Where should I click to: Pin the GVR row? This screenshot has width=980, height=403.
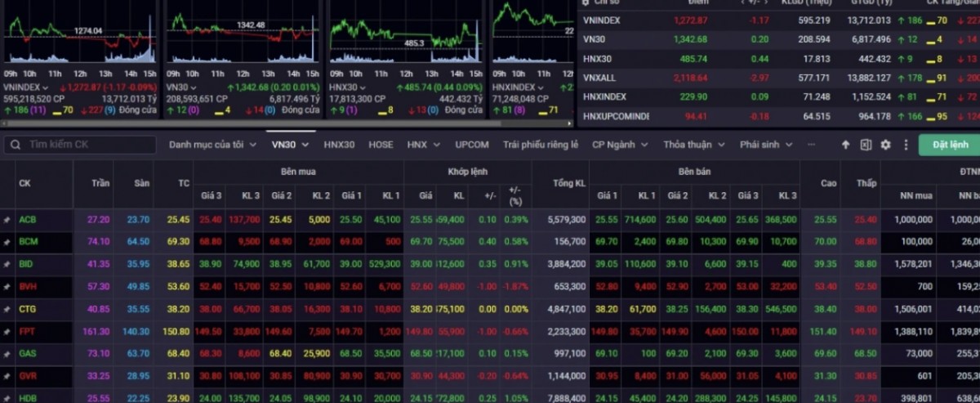pos(7,375)
